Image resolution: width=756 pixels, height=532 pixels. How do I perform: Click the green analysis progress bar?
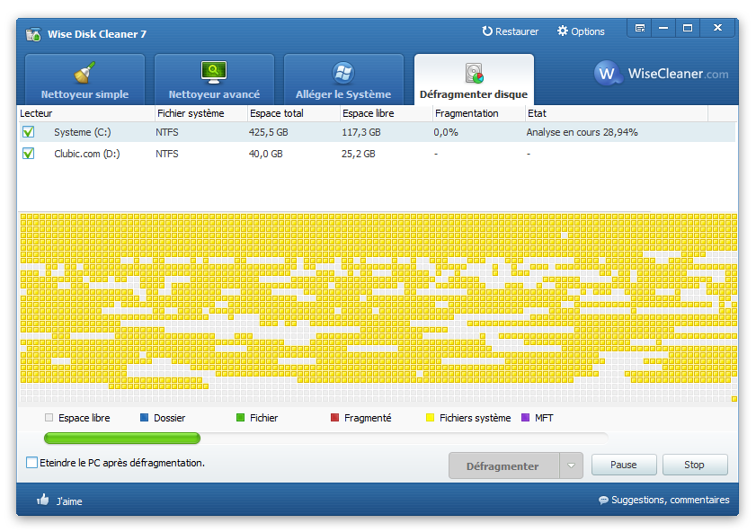(x=122, y=439)
